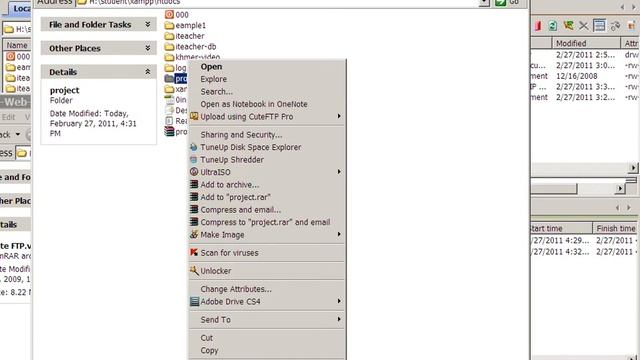
Task: Select the row modified 12/16/2008
Action: (x=585, y=76)
